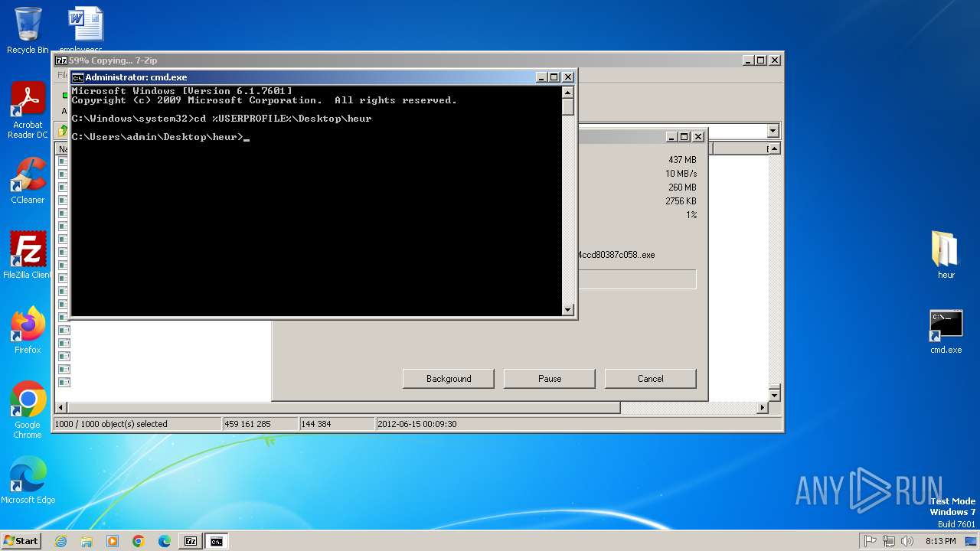The width and height of the screenshot is (980, 551).
Task: Click cmd window scrollbar down arrow
Action: tap(567, 310)
